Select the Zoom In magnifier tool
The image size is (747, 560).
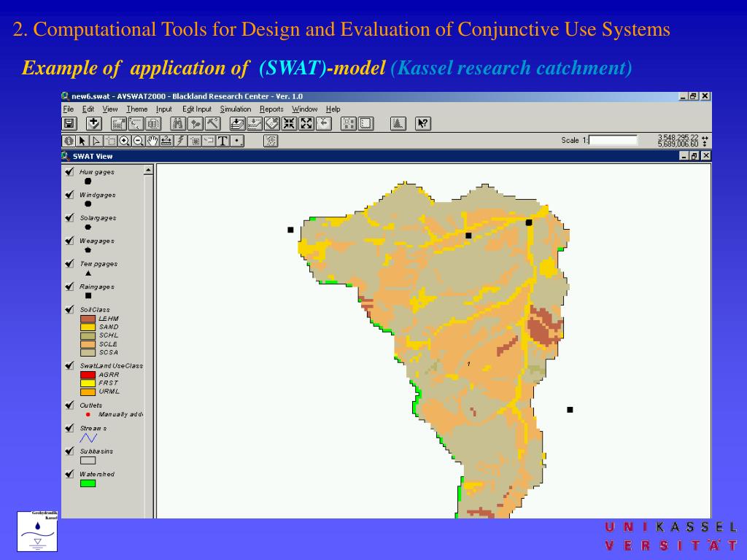pyautogui.click(x=125, y=141)
